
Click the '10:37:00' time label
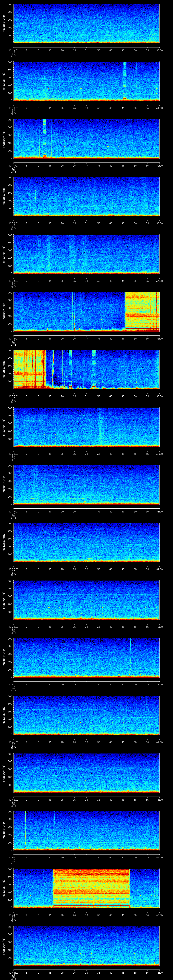(x=13, y=511)
